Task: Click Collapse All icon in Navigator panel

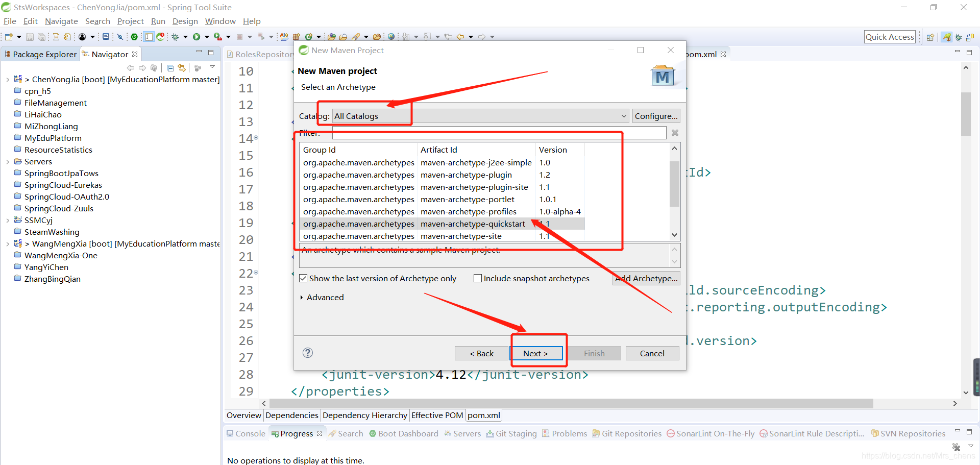Action: [x=170, y=68]
